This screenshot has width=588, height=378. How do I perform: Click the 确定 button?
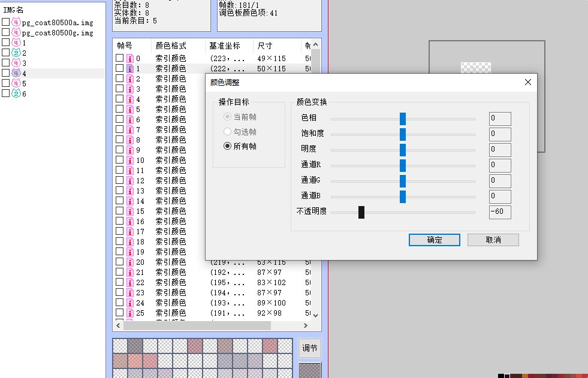pyautogui.click(x=434, y=240)
